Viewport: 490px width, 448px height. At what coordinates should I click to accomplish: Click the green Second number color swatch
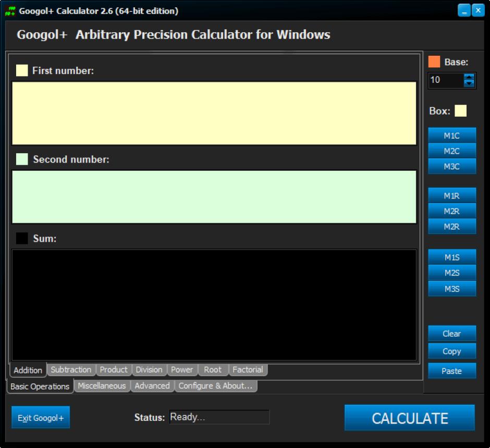point(22,159)
